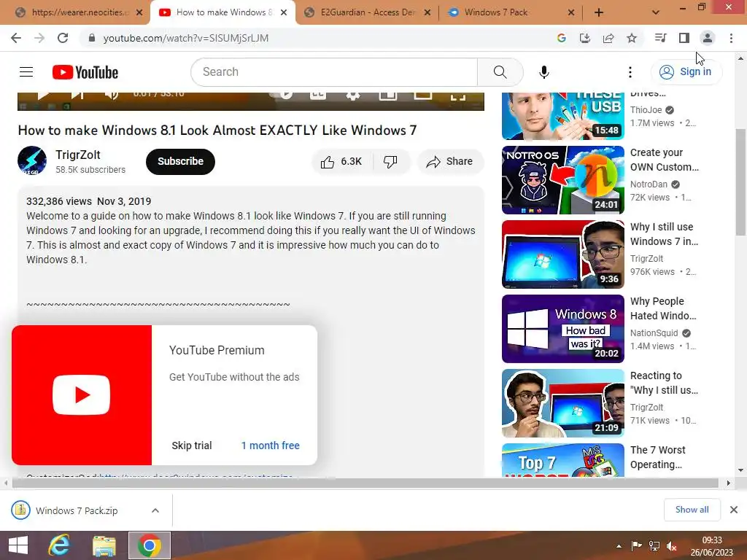Open the Notro OS custom OS video thumbnail
This screenshot has height=560, width=747.
coord(562,180)
